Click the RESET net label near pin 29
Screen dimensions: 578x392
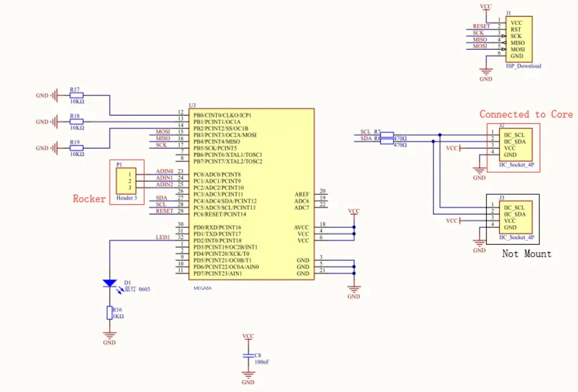pyautogui.click(x=164, y=211)
